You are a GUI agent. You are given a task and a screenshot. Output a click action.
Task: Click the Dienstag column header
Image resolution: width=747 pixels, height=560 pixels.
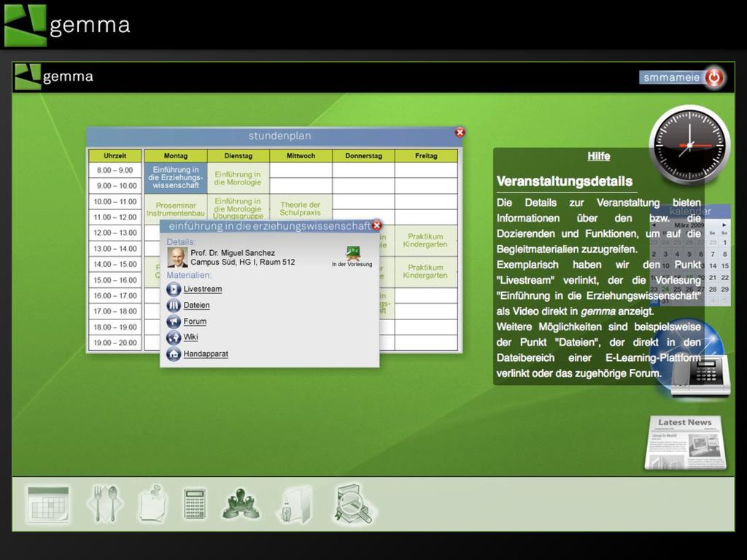[239, 156]
